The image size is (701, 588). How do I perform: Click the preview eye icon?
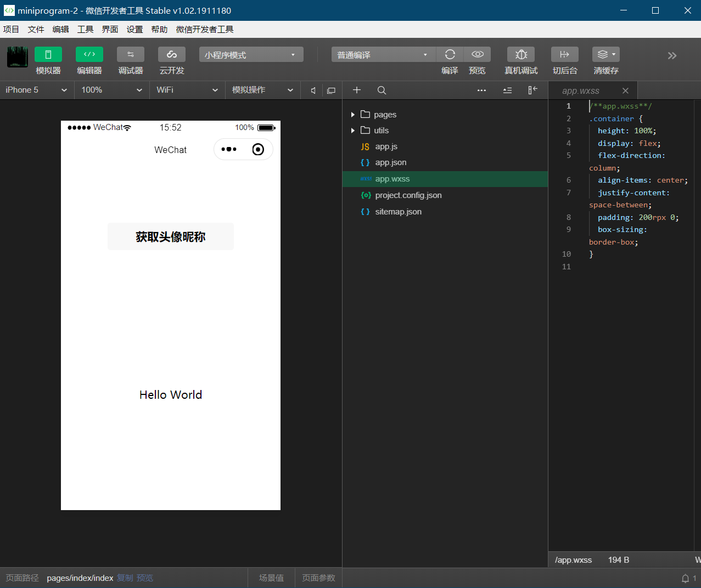[x=478, y=54]
